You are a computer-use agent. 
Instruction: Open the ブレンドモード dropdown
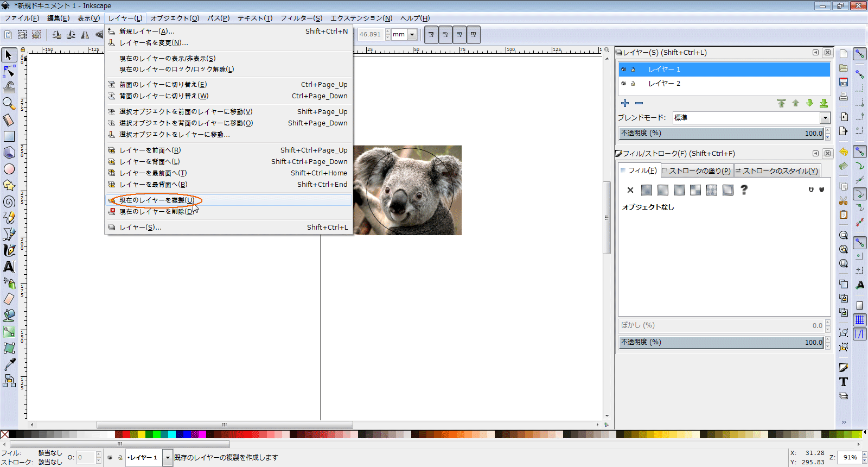825,118
